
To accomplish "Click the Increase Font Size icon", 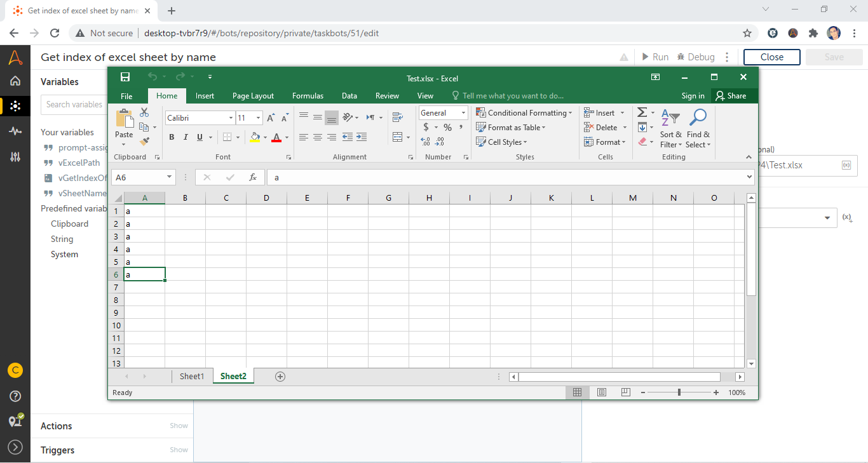I will (x=271, y=118).
